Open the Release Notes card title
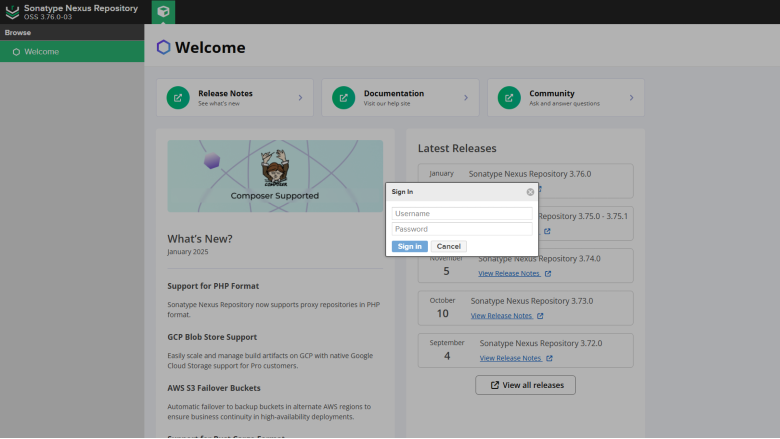 225,93
